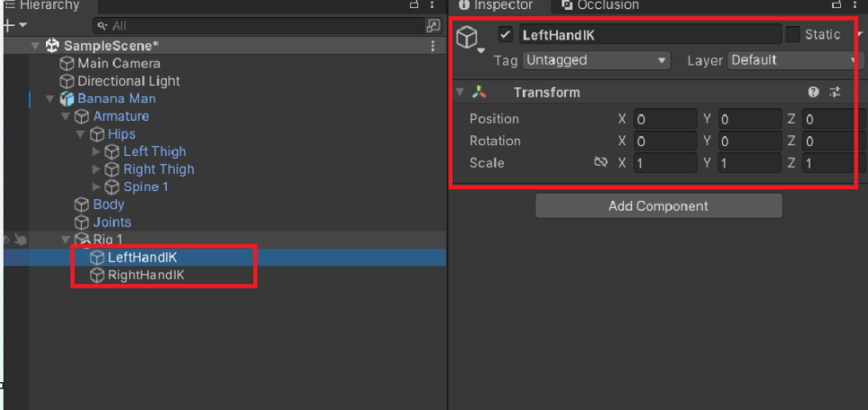Switch to the Inspector tab
Image resolution: width=868 pixels, height=410 pixels.
(496, 5)
